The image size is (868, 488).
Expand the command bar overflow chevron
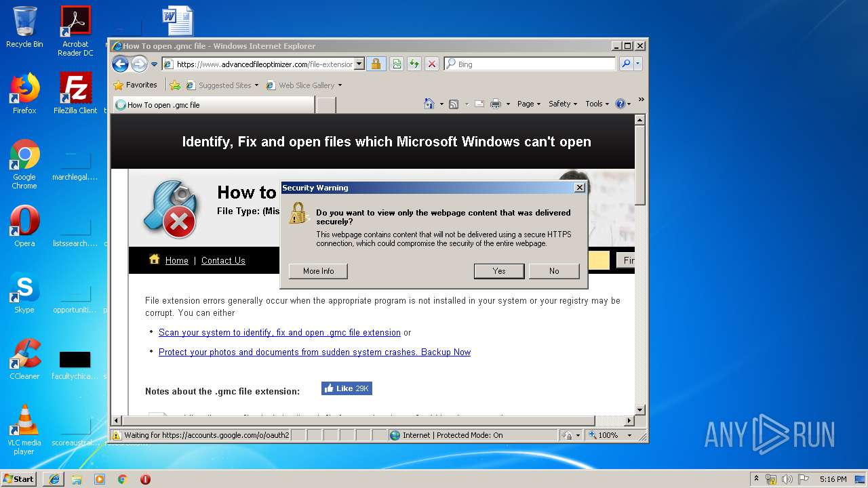click(641, 100)
